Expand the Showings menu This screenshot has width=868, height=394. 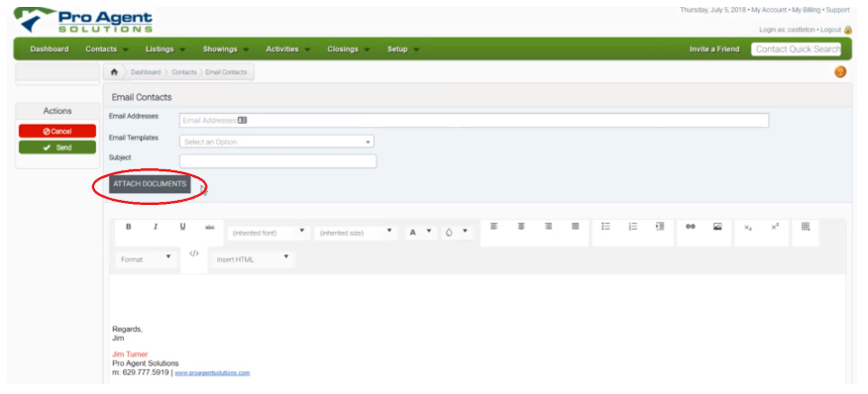tap(225, 49)
